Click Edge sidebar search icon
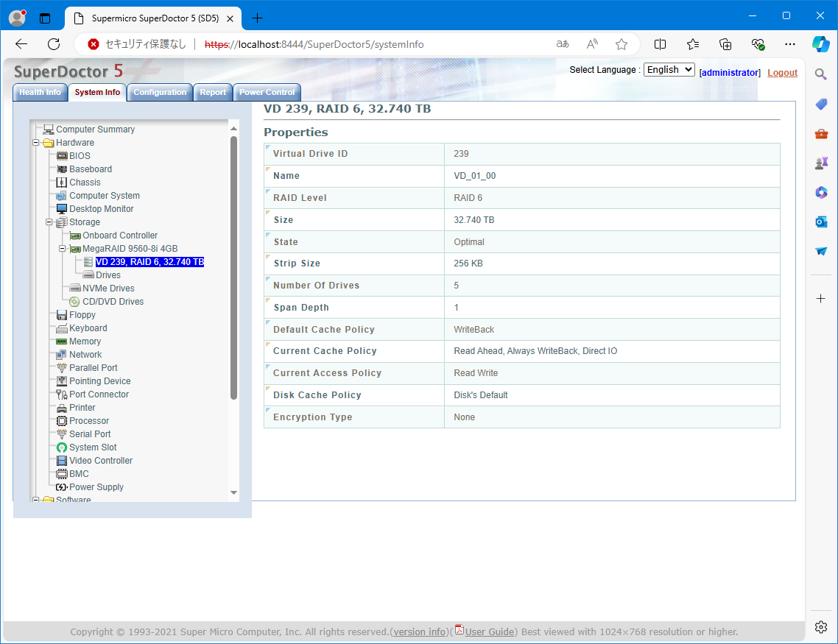838x644 pixels. pyautogui.click(x=822, y=74)
